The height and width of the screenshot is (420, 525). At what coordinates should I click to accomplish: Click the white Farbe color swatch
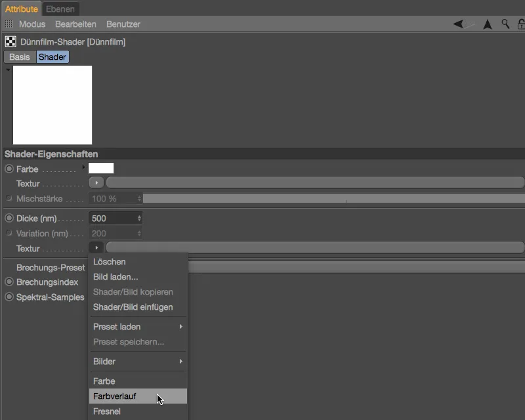pos(101,168)
